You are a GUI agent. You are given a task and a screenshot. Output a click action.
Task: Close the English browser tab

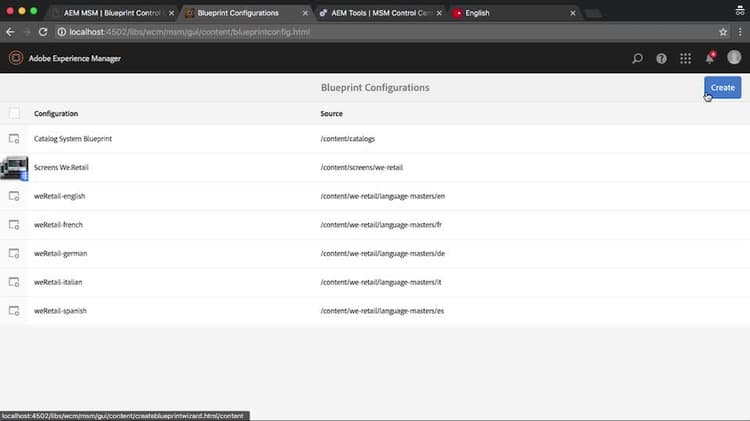point(573,13)
